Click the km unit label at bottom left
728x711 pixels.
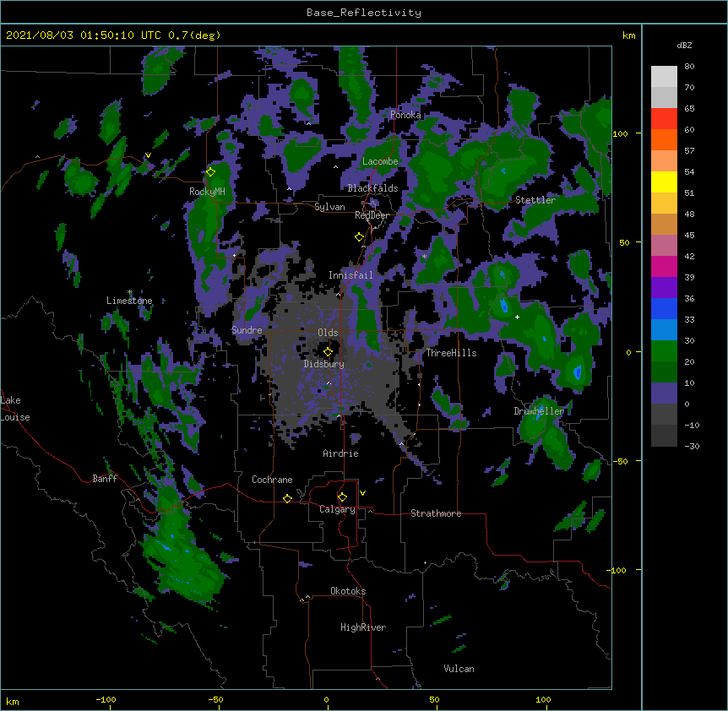13,701
